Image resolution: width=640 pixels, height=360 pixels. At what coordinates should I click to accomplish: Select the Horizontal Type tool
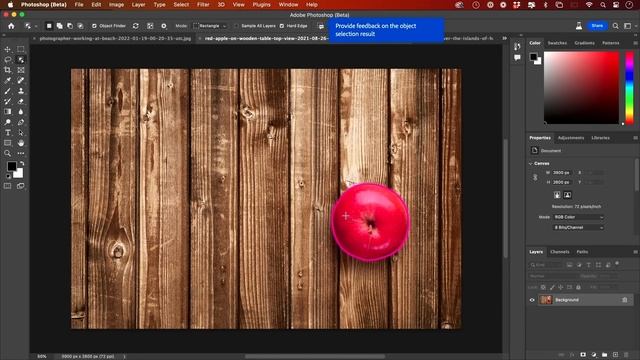point(7,133)
